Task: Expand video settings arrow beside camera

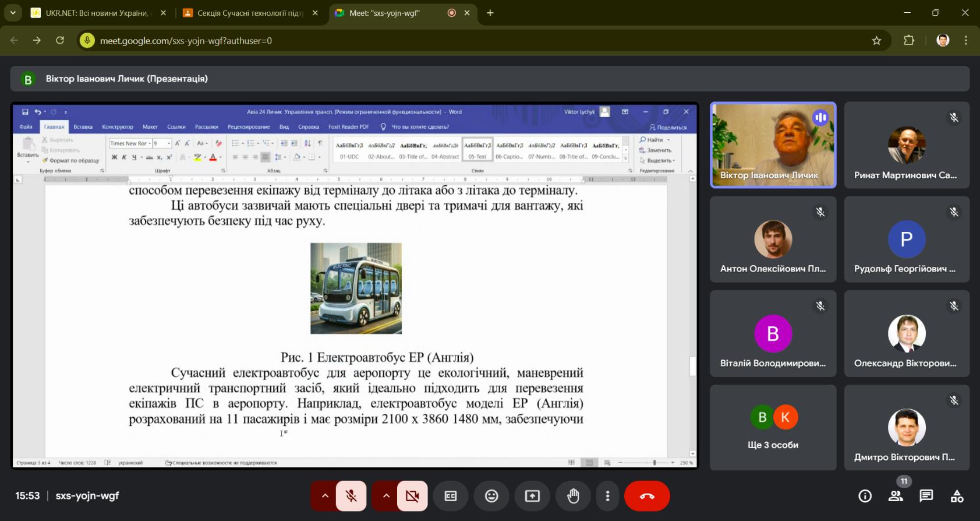Action: pyautogui.click(x=386, y=496)
